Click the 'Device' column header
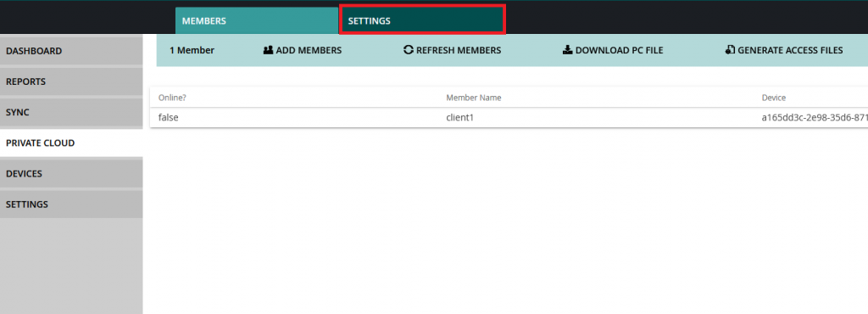868x314 pixels. pyautogui.click(x=774, y=98)
